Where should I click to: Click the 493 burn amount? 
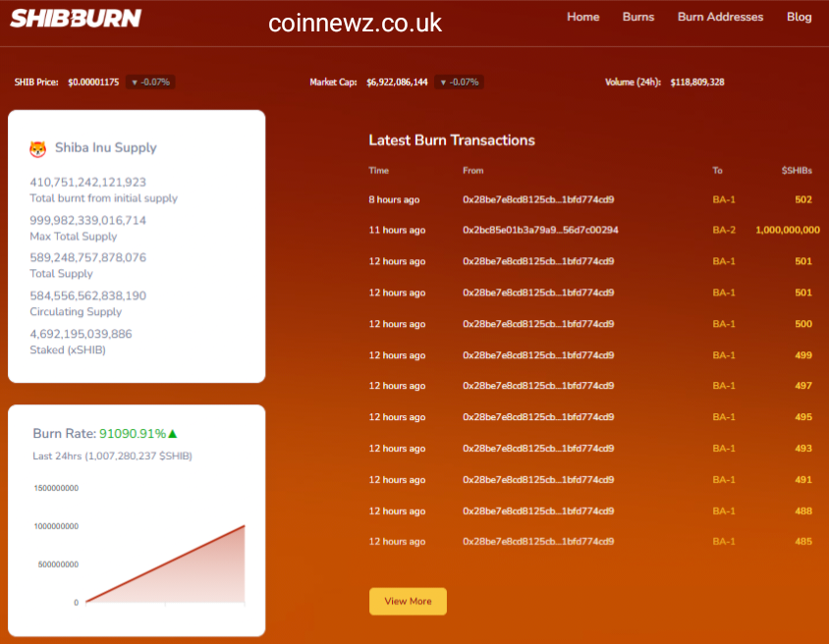tap(803, 449)
